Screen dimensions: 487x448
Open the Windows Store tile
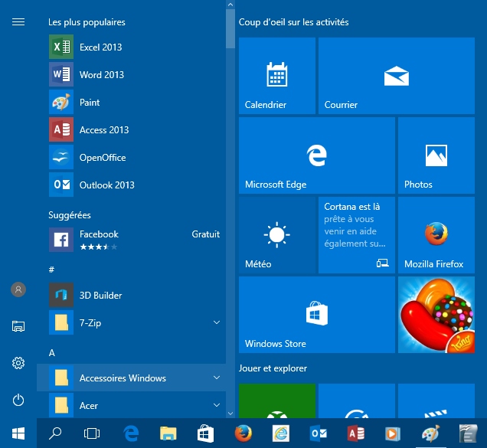[317, 315]
